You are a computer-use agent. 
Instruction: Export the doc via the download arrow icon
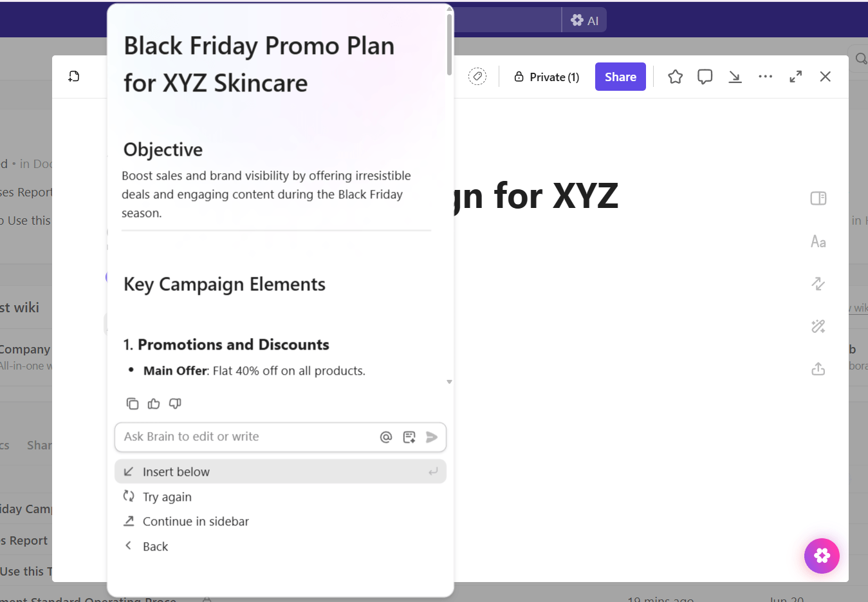(735, 77)
